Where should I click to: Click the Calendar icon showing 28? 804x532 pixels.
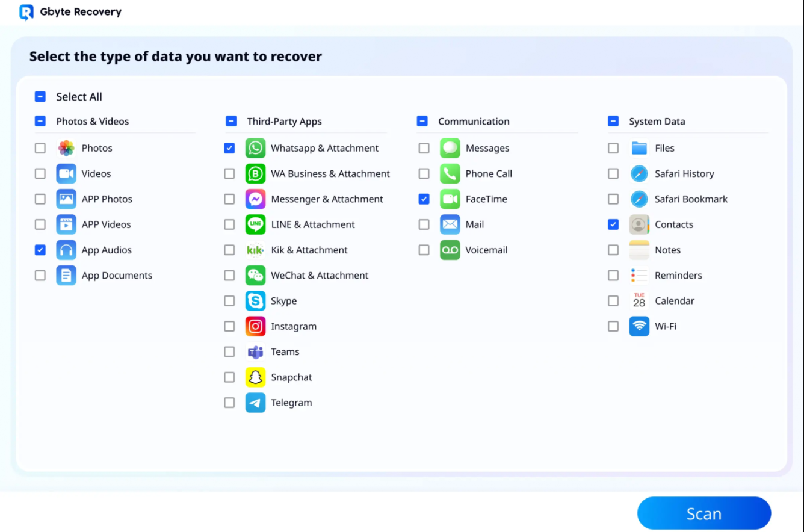click(x=639, y=301)
